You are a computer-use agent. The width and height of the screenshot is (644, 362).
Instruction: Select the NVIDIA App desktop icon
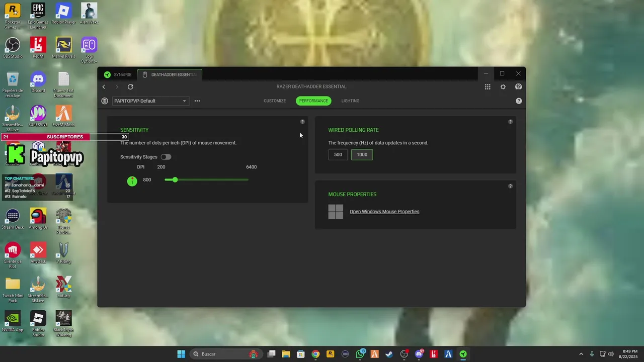point(13,321)
